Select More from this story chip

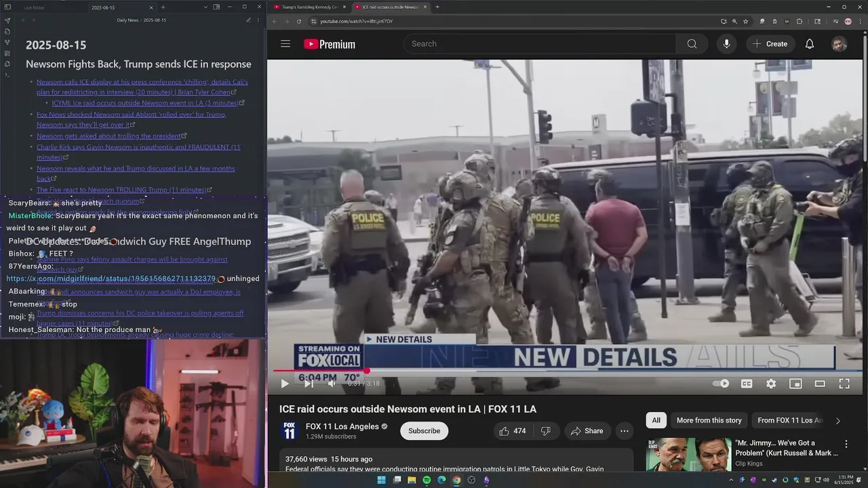pos(709,420)
